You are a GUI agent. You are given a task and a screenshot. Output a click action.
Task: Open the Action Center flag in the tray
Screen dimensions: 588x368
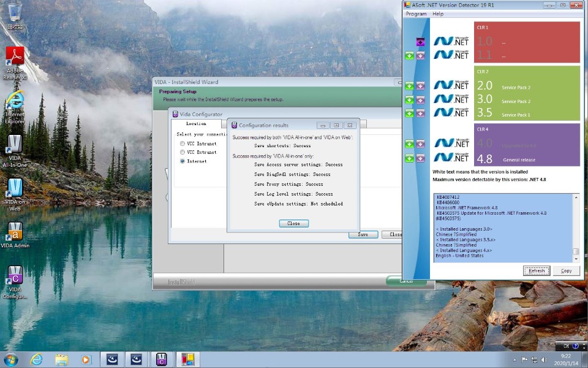click(x=524, y=360)
